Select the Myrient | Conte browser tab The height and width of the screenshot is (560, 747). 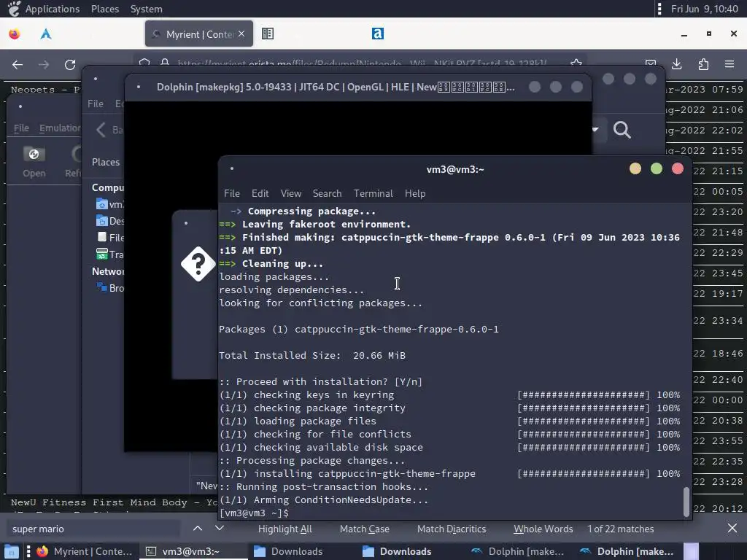[198, 34]
